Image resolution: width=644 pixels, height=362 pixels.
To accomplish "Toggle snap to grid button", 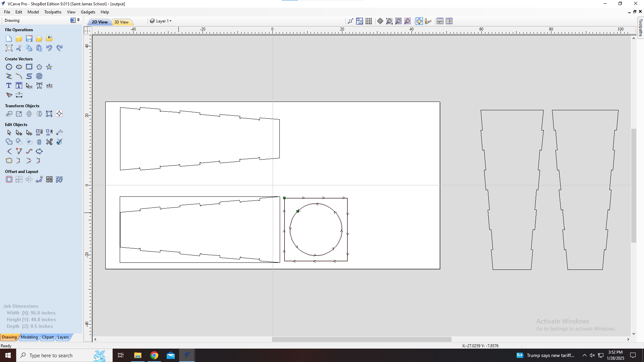I will pyautogui.click(x=369, y=21).
